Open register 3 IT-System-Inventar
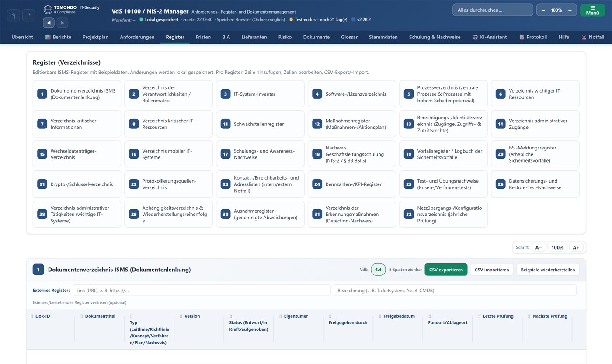 (260, 94)
